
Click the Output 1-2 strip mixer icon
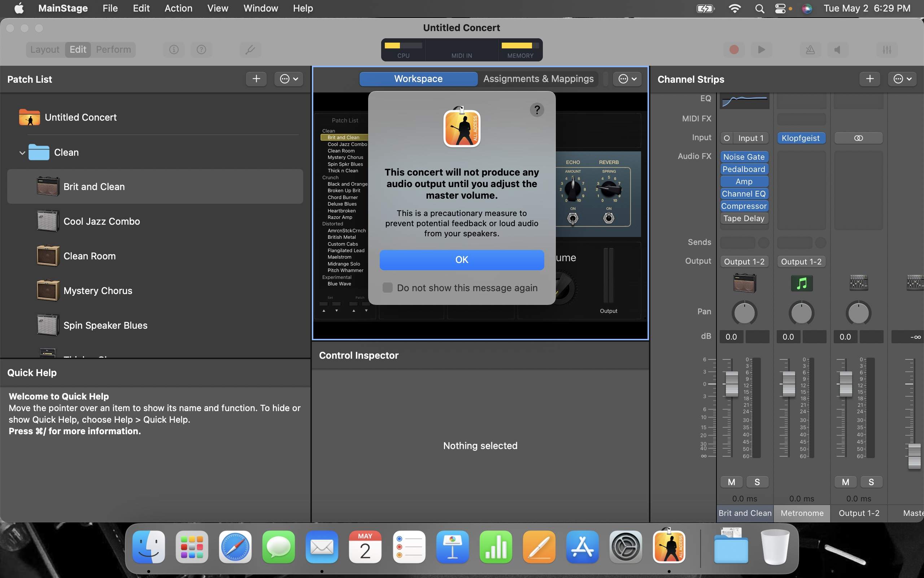[x=859, y=283]
